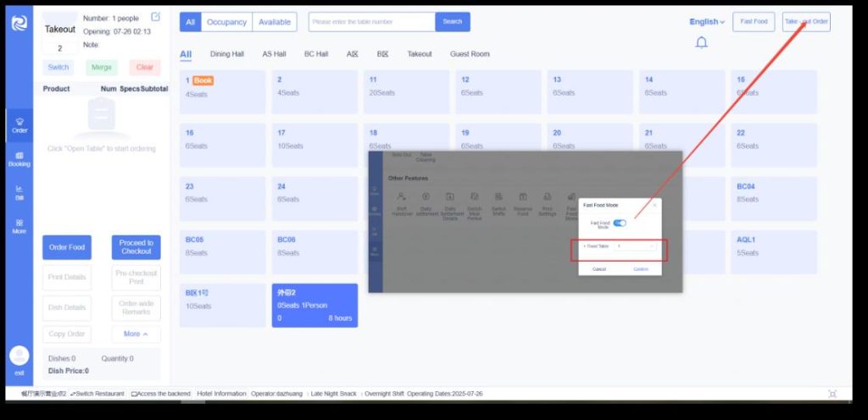Image resolution: width=868 pixels, height=420 pixels.
Task: Click the Proceed to Checkout button
Action: 136,247
